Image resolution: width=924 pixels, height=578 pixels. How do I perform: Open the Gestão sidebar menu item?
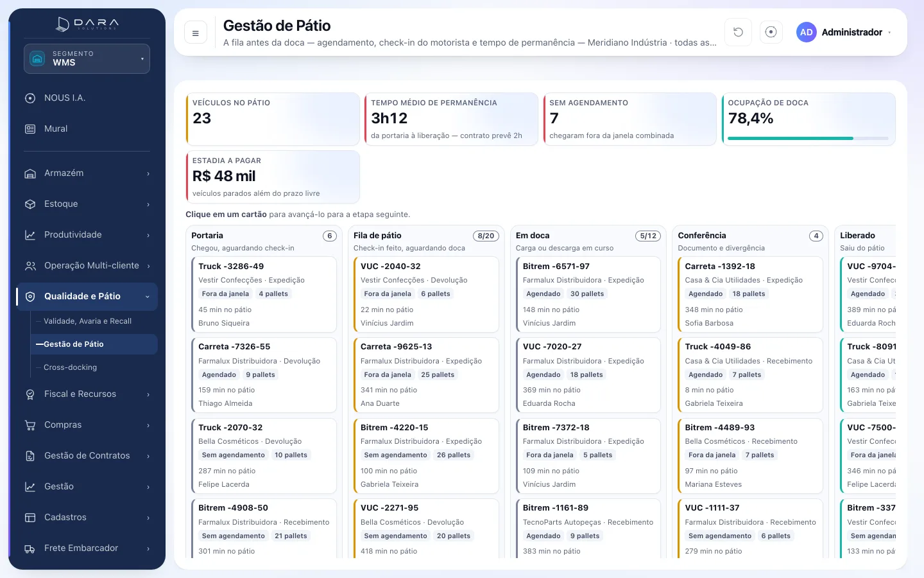click(87, 487)
